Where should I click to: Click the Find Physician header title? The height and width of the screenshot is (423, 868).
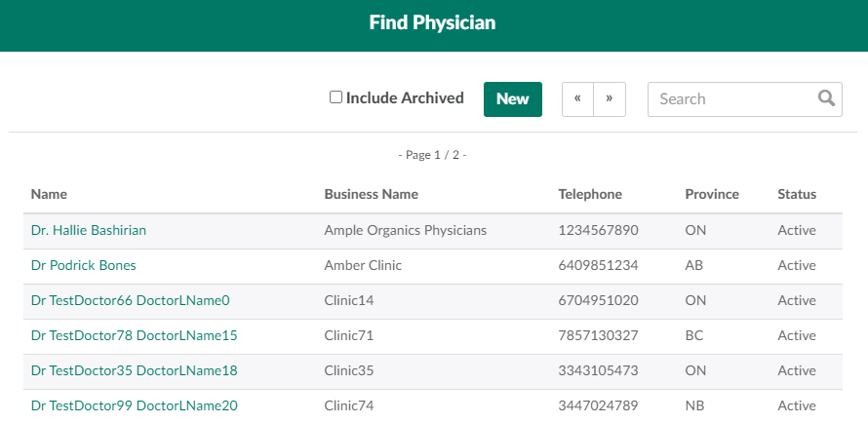click(432, 22)
